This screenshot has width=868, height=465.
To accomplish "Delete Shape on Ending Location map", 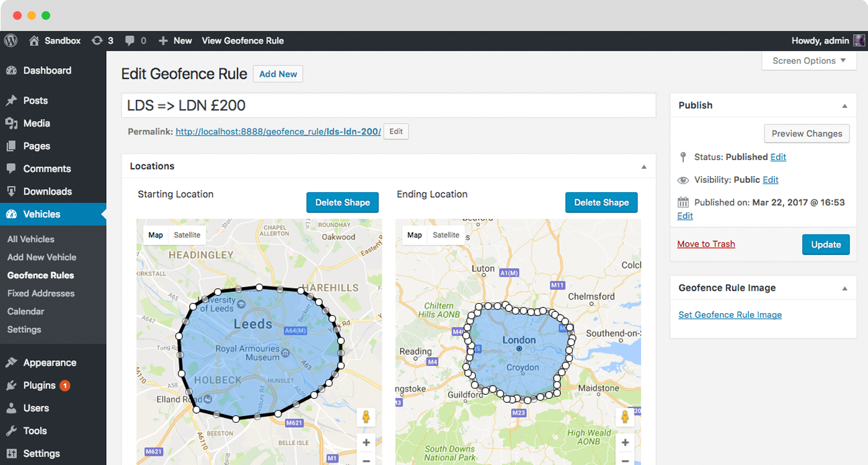I will [x=601, y=202].
